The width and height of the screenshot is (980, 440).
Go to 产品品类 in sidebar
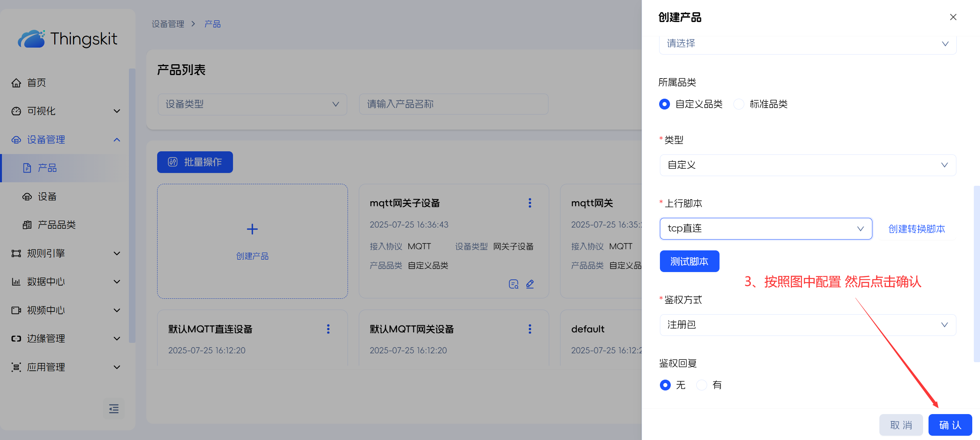click(57, 225)
